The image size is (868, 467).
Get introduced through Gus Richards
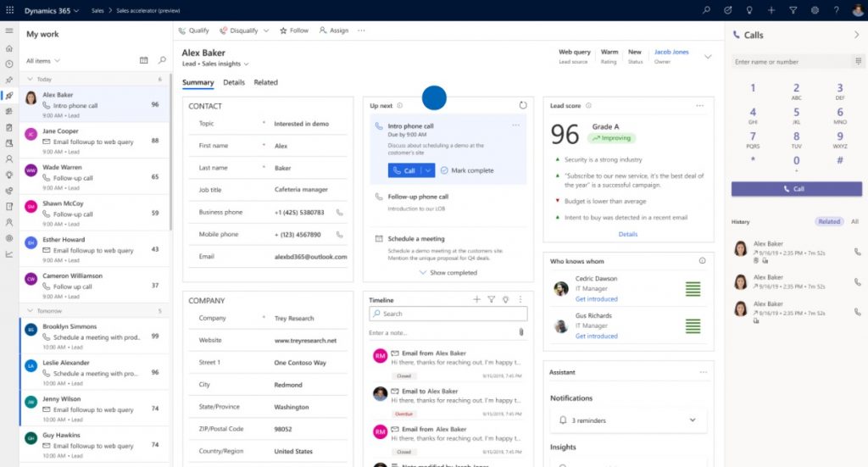[x=596, y=336]
